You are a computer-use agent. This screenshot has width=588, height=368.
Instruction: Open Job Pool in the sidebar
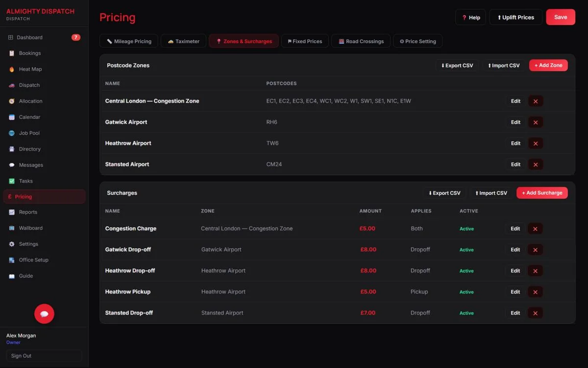[44, 133]
